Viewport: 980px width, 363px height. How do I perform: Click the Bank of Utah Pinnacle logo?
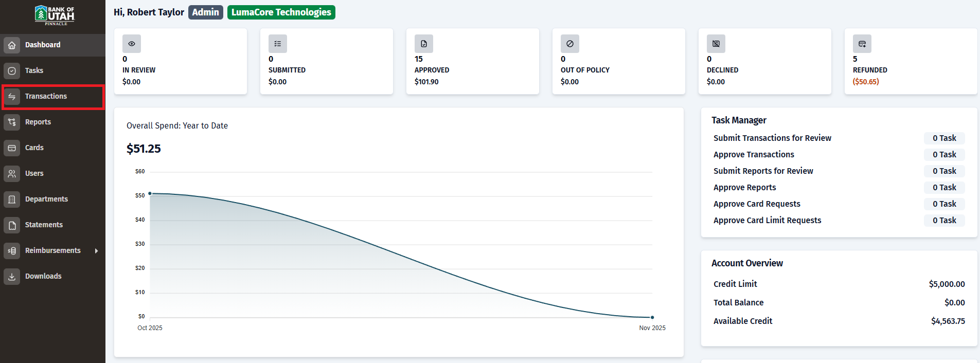tap(55, 15)
